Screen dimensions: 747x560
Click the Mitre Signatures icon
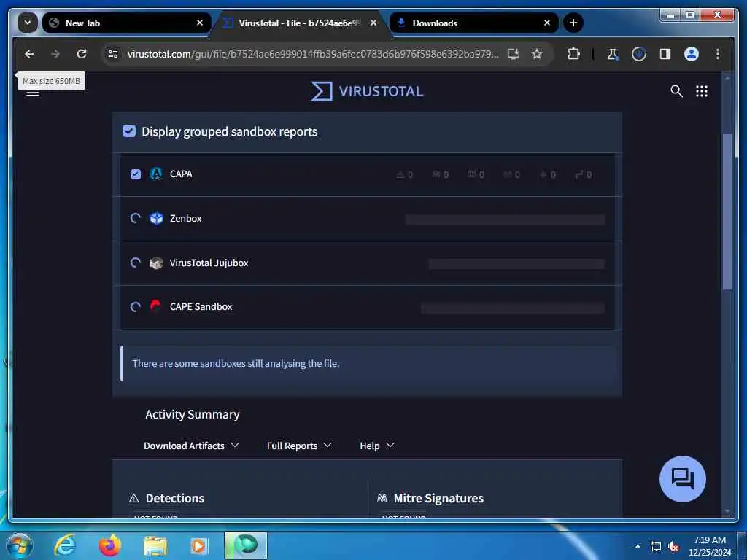point(382,498)
